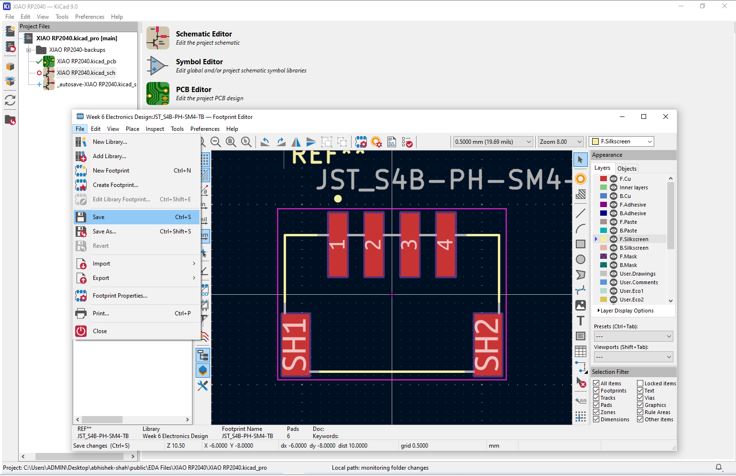
Task: Enable Locked items checkbox
Action: coord(640,384)
